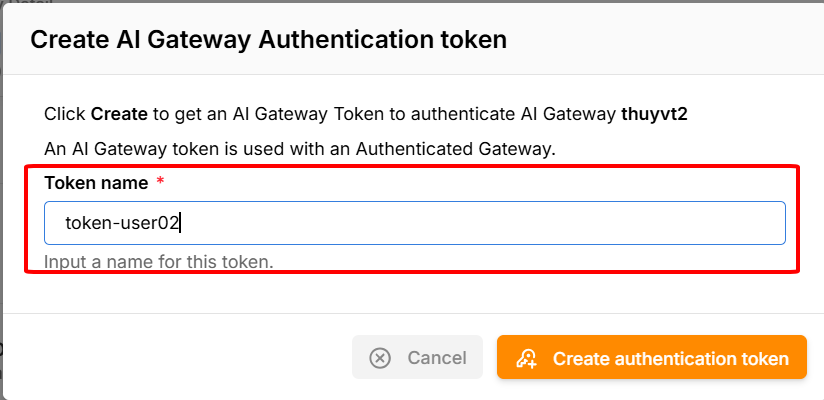This screenshot has width=824, height=400.
Task: Click the key icon on the create button
Action: click(527, 359)
